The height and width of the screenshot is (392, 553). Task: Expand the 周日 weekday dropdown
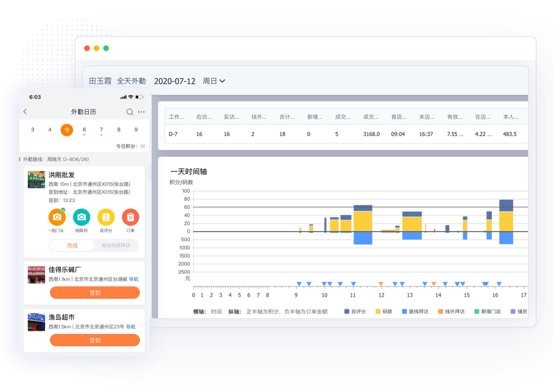(x=214, y=81)
